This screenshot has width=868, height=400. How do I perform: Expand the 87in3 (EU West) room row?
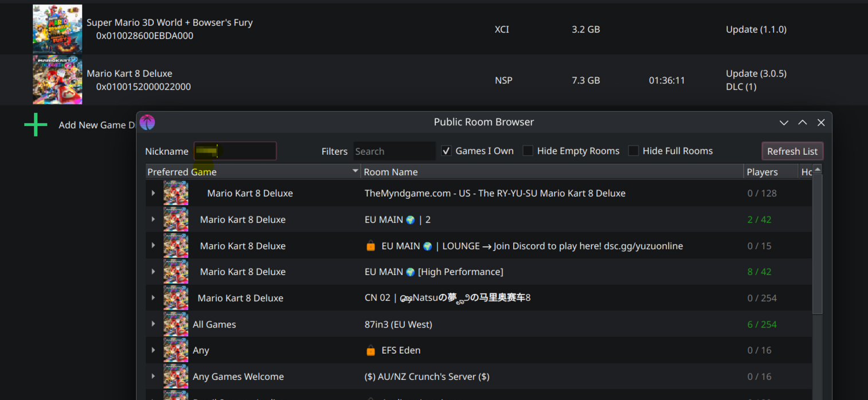click(153, 324)
